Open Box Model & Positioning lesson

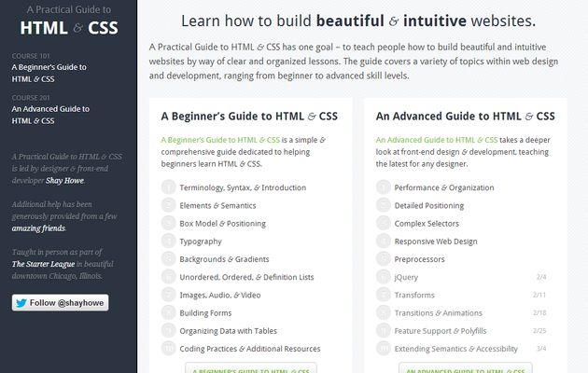[x=222, y=224]
